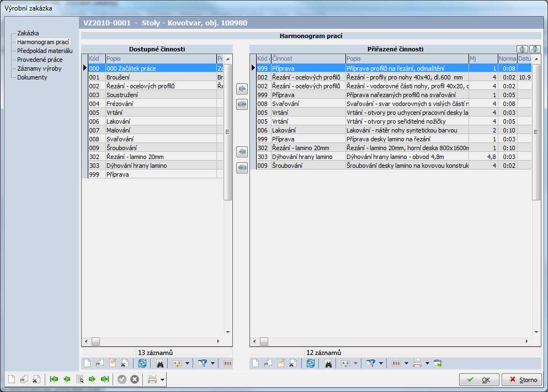Click scroll-right arrow under Dostupné činnosti
The height and width of the screenshot is (392, 548).
219,341
